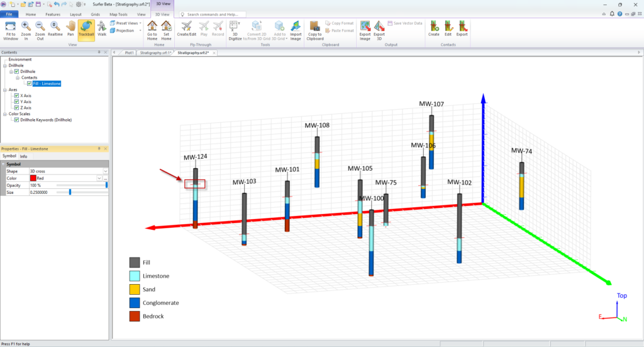Click the Import Image icon

coord(296,30)
